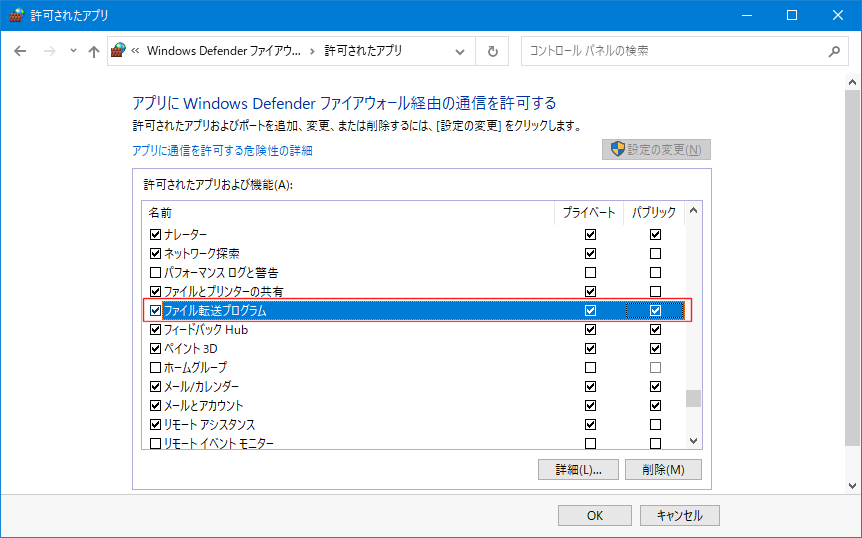Open Windows Defender ファイアウ... breadcrumb
This screenshot has width=862, height=538.
pos(224,51)
